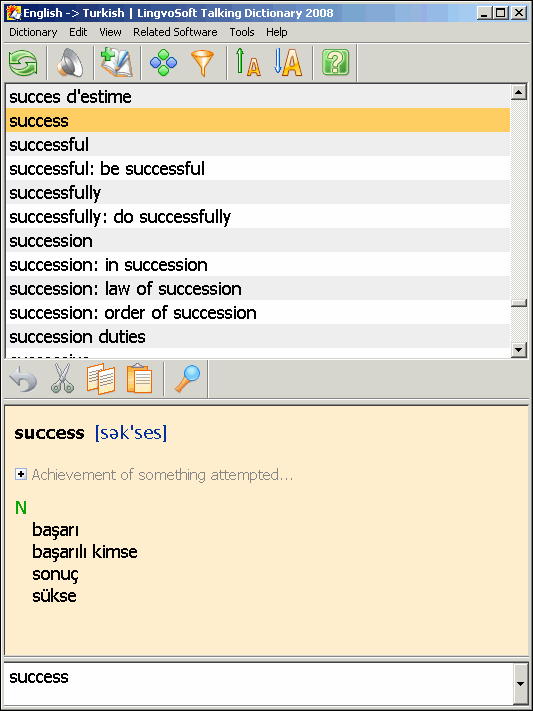Open the search field history dropdown arrow
Viewport: 533px width, 711px height.
pyautogui.click(x=522, y=684)
